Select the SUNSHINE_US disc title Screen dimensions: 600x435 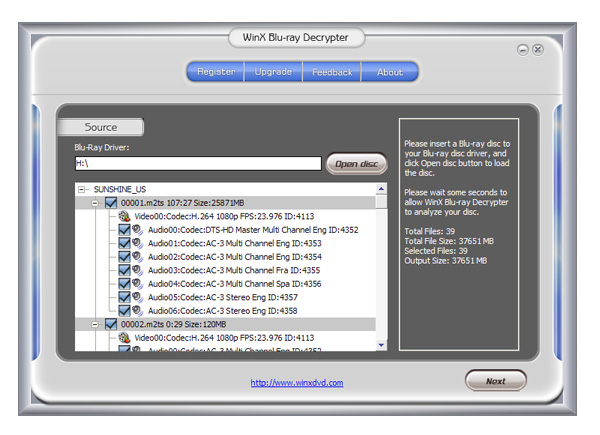tap(120, 189)
